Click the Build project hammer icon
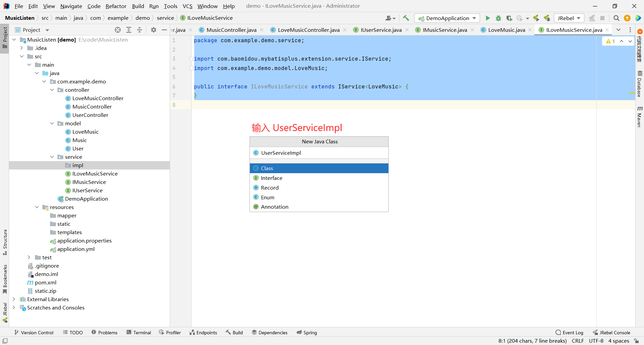 [x=406, y=18]
